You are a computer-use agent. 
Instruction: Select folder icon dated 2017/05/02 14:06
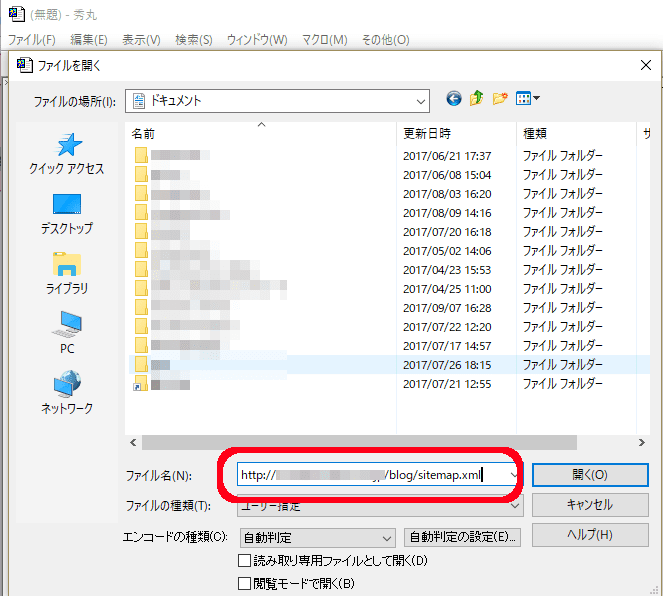(x=141, y=250)
